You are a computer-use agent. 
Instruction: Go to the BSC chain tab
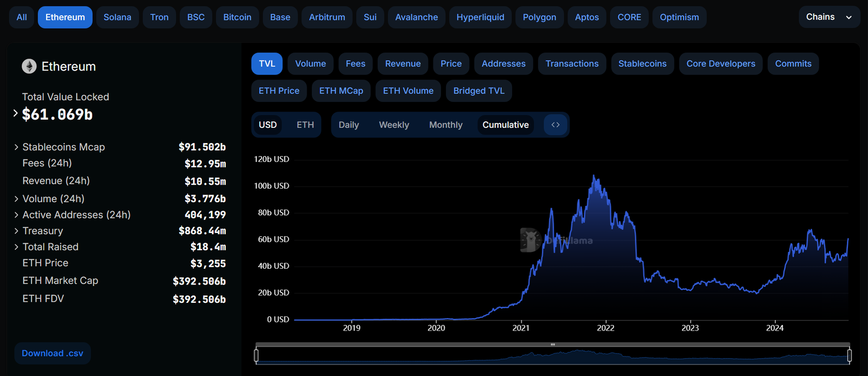196,17
